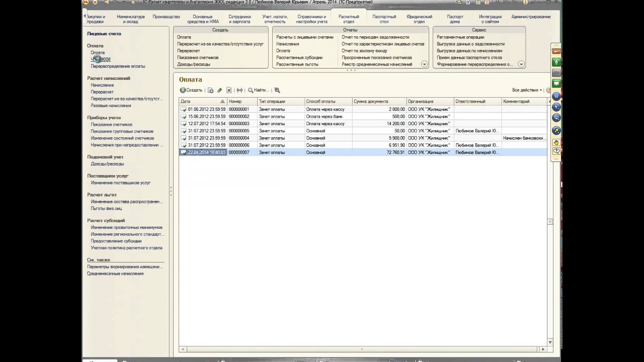The height and width of the screenshot is (362, 644).
Task: Open Интеграция с сайтом section tab
Action: [x=490, y=19]
